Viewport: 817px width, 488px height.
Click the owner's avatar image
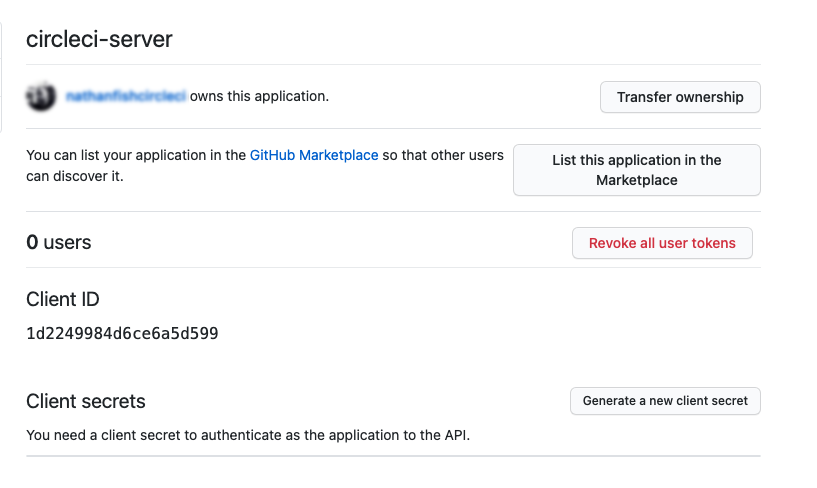click(x=41, y=96)
